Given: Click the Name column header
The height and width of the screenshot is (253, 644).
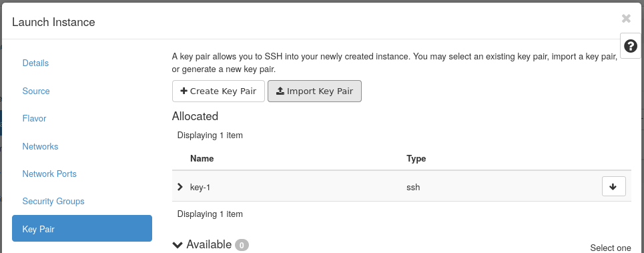Looking at the screenshot, I should coord(202,158).
